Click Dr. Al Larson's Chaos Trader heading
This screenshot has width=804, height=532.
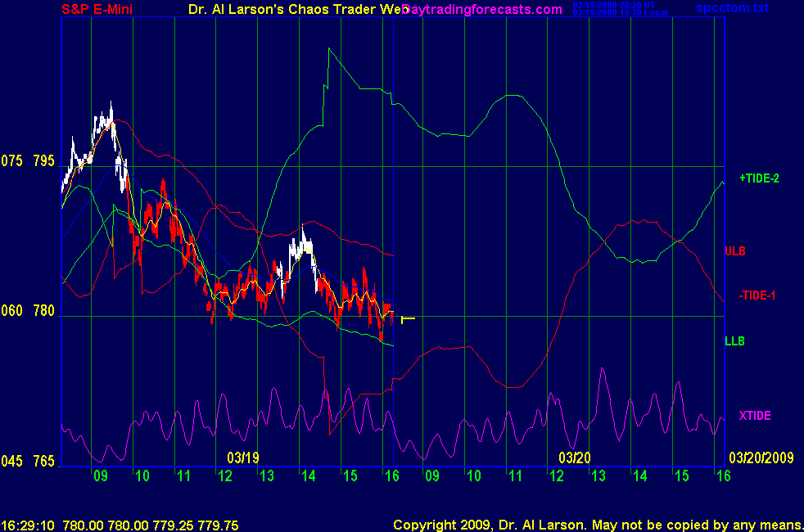[291, 10]
